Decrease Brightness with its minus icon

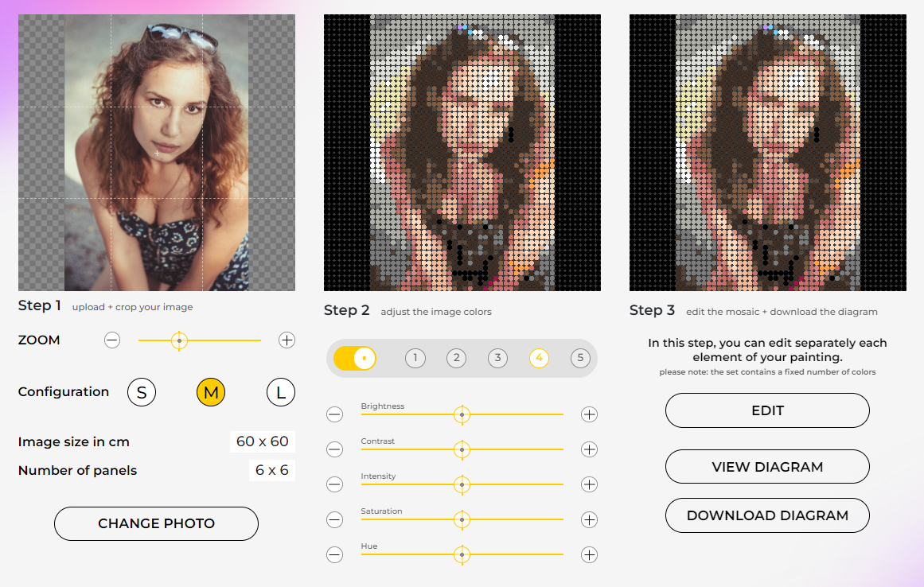(335, 414)
